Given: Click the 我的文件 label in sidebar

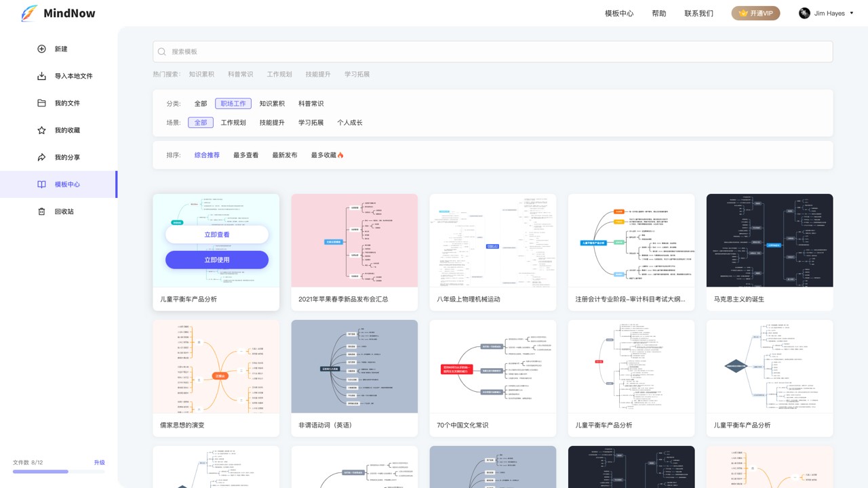Looking at the screenshot, I should [x=67, y=103].
